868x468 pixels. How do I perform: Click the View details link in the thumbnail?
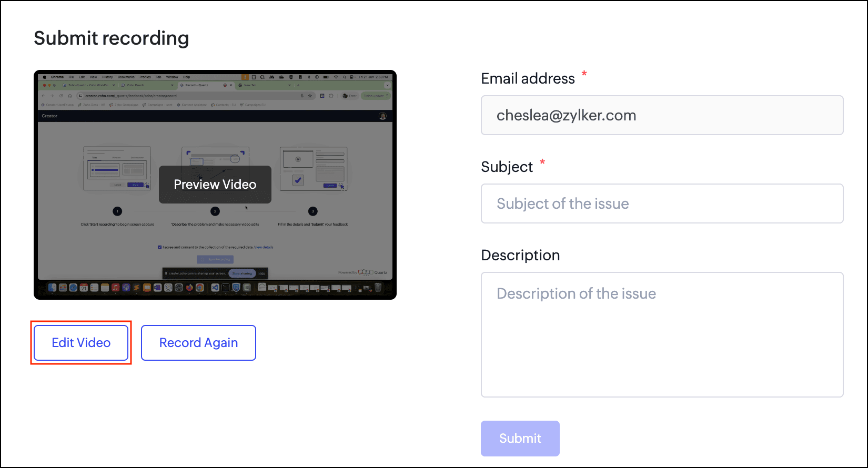(x=264, y=247)
